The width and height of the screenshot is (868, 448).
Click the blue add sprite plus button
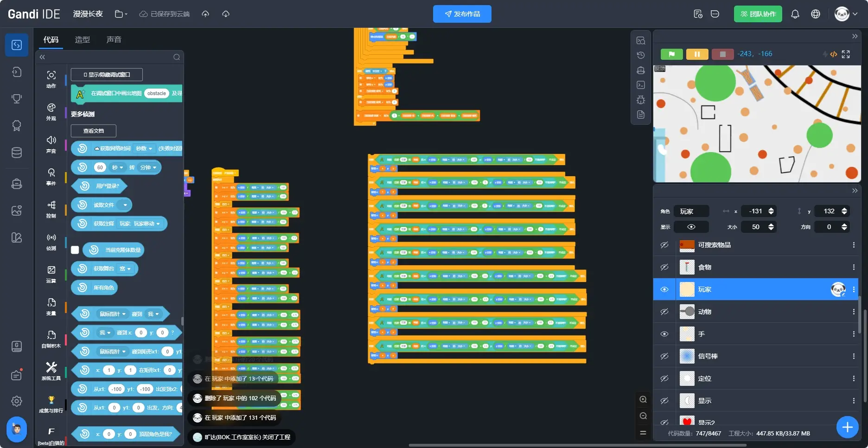(847, 427)
